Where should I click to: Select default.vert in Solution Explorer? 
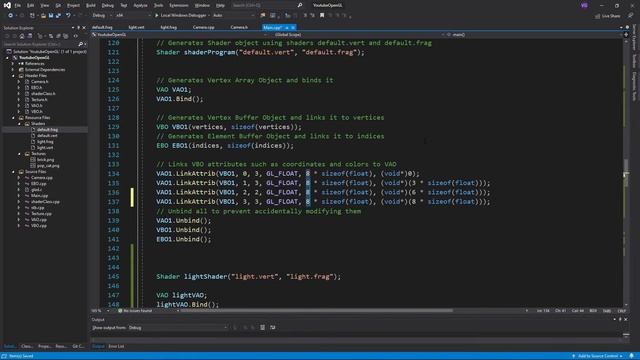click(47, 136)
